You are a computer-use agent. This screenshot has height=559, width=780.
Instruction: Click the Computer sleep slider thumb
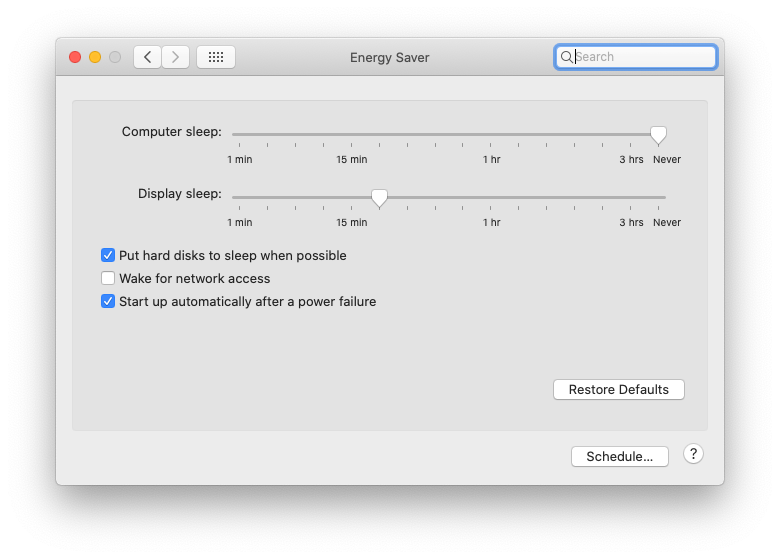tap(658, 134)
